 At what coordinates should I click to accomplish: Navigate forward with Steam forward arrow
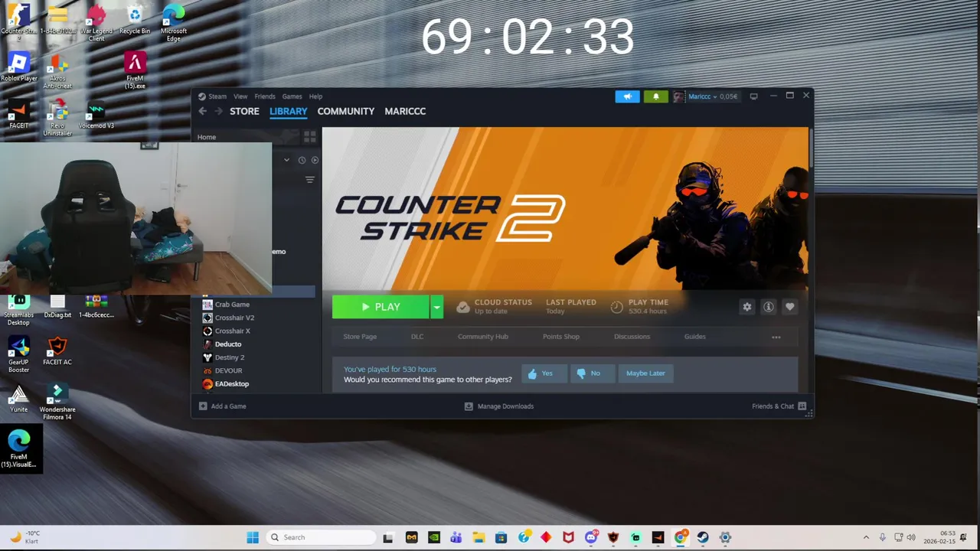point(218,111)
